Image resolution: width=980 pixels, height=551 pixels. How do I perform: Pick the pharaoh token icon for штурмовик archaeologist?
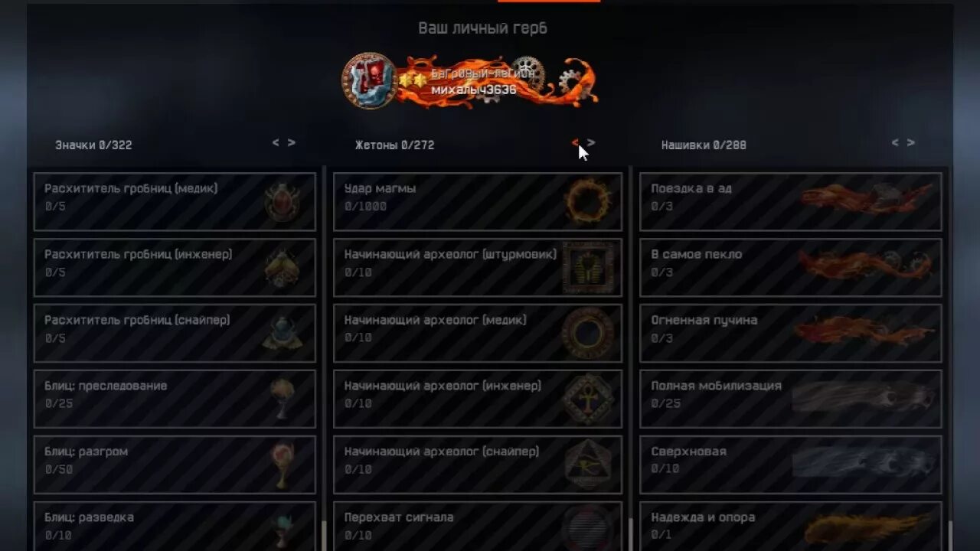click(x=588, y=268)
